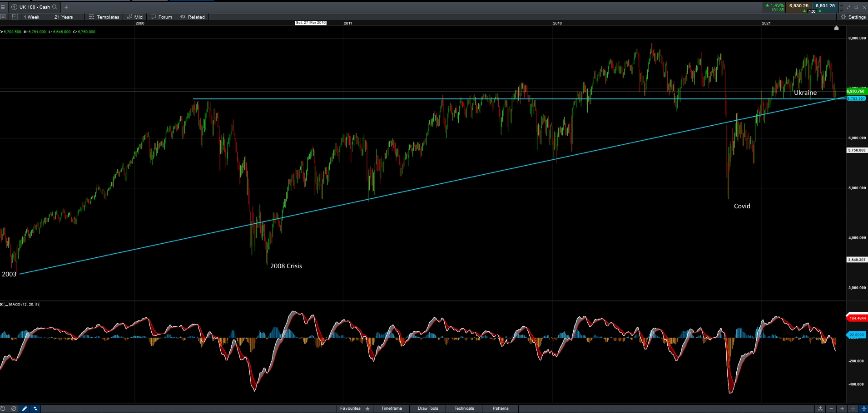The image size is (868, 413).
Task: Add a new chart tab
Action: (66, 7)
